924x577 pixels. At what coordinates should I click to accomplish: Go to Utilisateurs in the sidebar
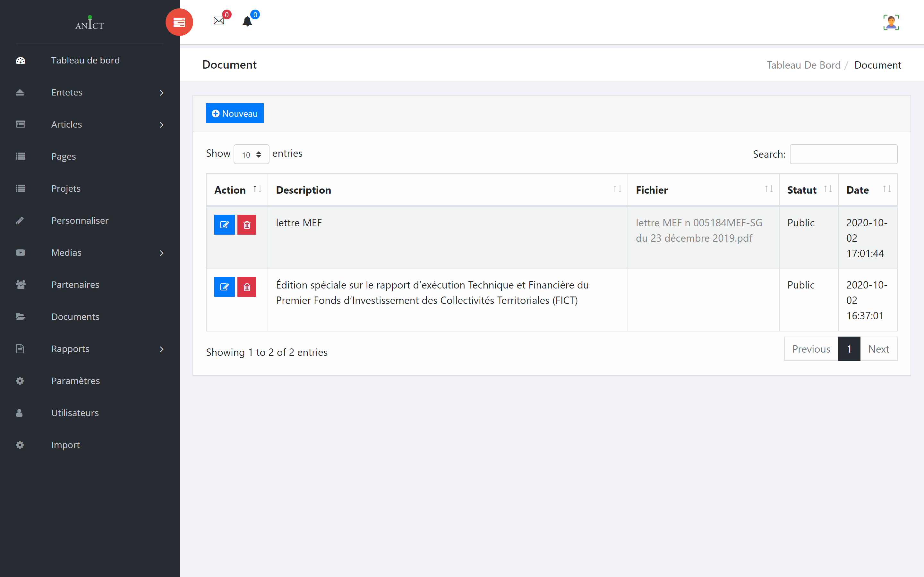(75, 413)
